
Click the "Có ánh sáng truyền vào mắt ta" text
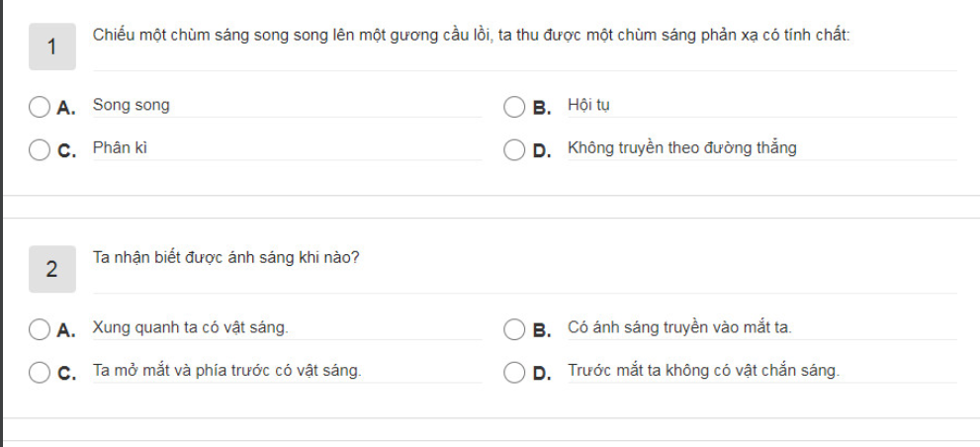coord(679,327)
